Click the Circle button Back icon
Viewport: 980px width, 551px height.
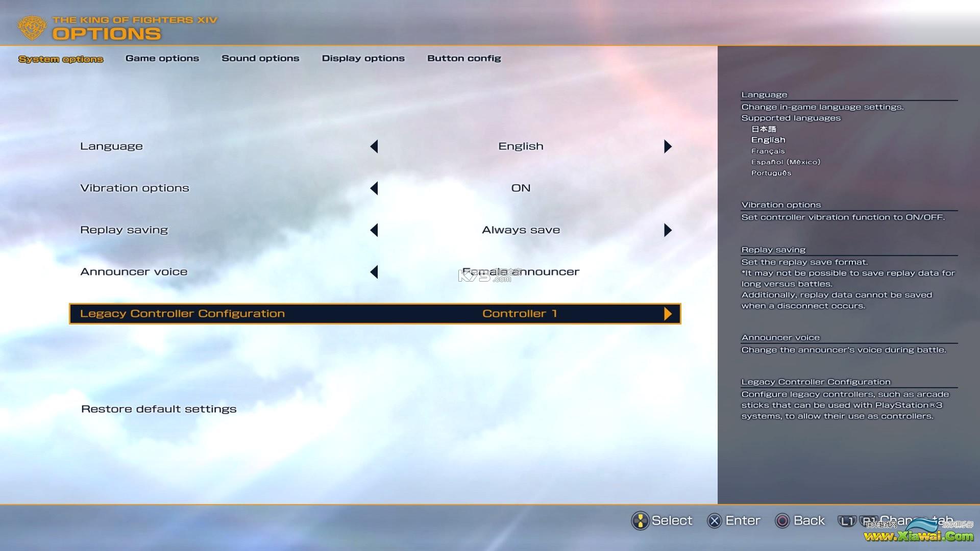(x=782, y=521)
